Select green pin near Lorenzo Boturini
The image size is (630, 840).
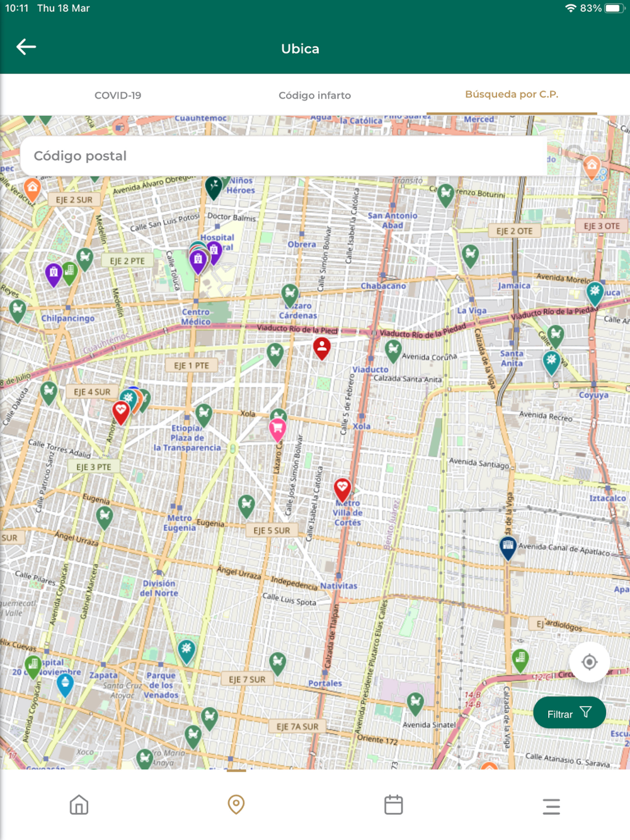446,196
